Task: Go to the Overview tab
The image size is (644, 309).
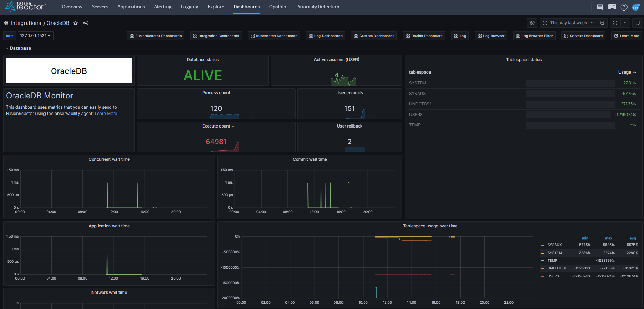Action: click(72, 7)
